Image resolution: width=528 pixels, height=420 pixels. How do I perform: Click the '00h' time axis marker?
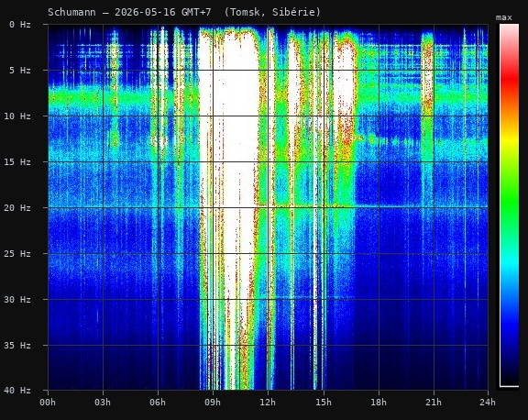pyautogui.click(x=48, y=403)
